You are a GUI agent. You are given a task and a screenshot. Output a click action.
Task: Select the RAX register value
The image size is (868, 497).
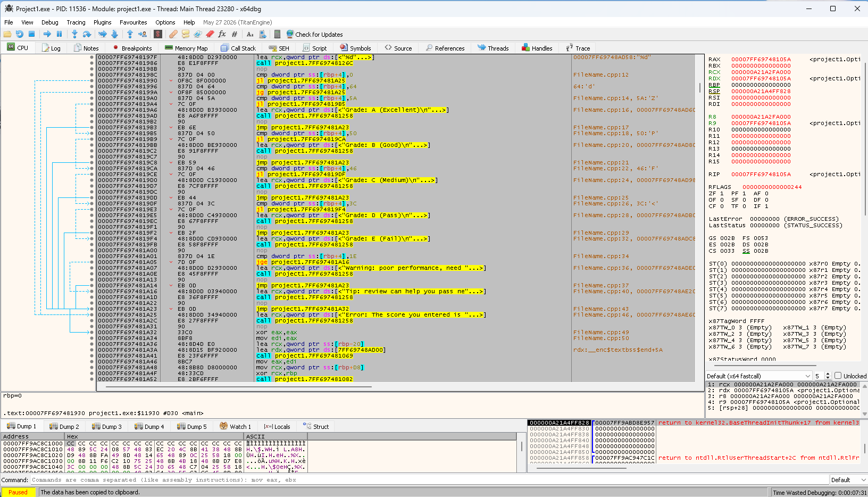[761, 60]
